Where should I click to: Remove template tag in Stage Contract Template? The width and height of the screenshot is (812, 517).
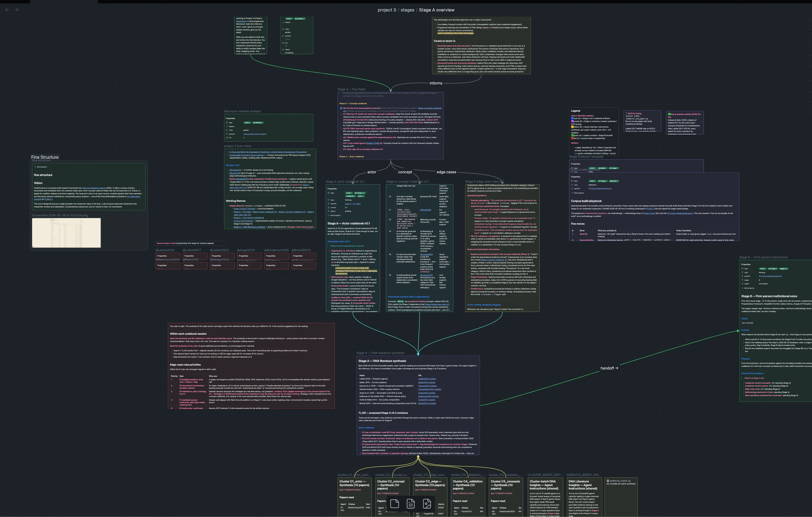[x=606, y=168]
